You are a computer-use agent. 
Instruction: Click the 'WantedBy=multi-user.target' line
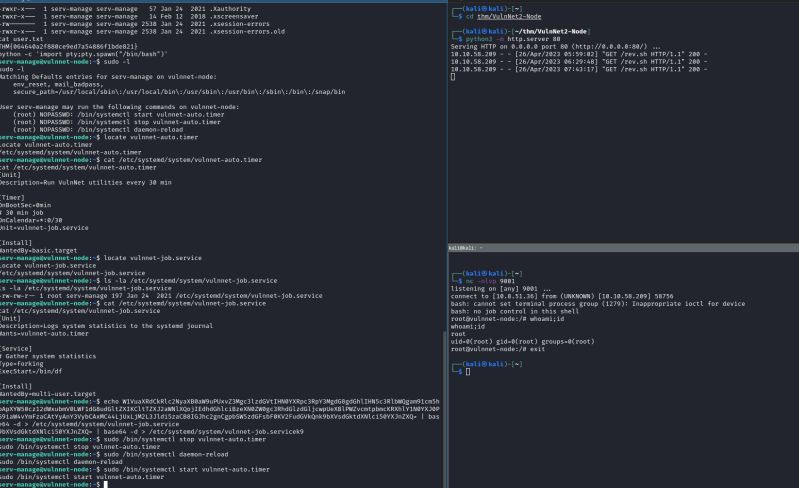click(x=48, y=394)
